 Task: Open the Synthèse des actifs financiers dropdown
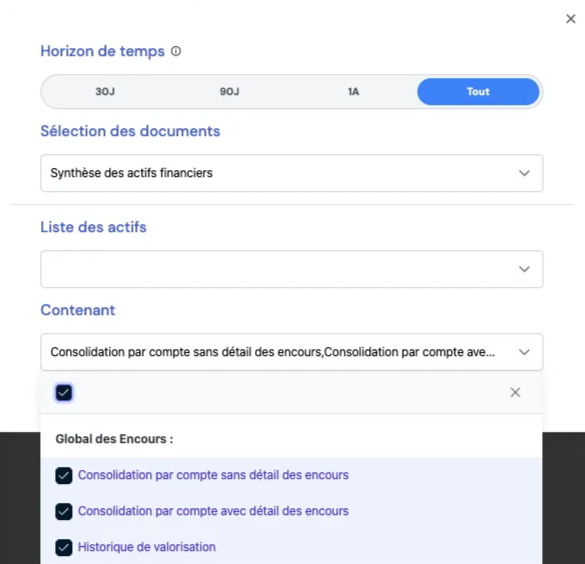pyautogui.click(x=291, y=173)
